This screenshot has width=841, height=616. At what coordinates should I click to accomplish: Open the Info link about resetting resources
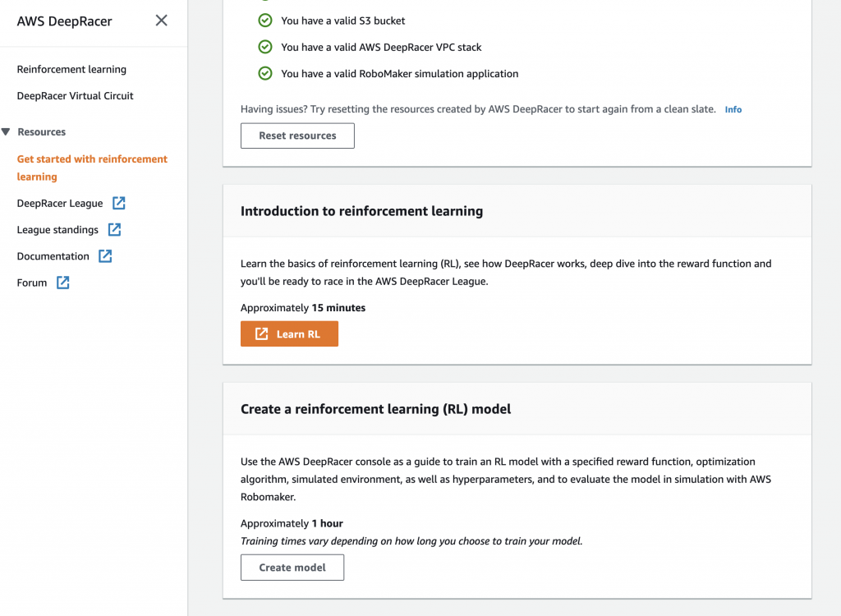[733, 109]
